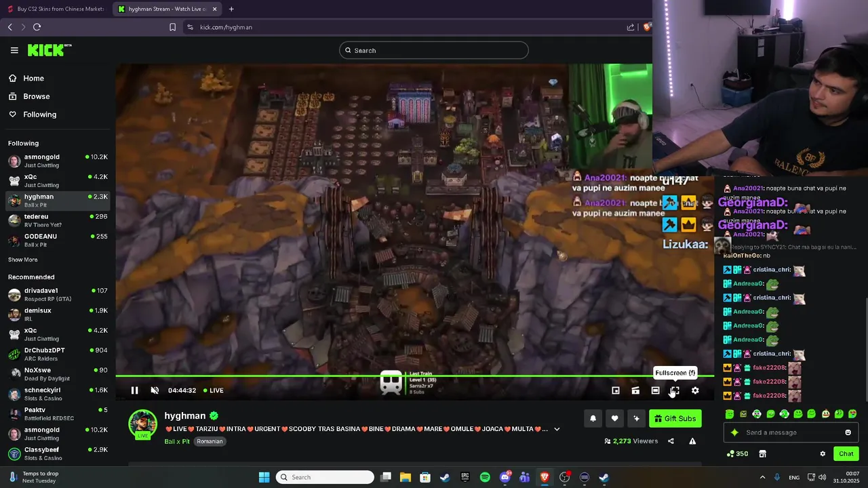Click the 2,273 Viewers count
Viewport: 868px width, 488px height.
tap(631, 441)
